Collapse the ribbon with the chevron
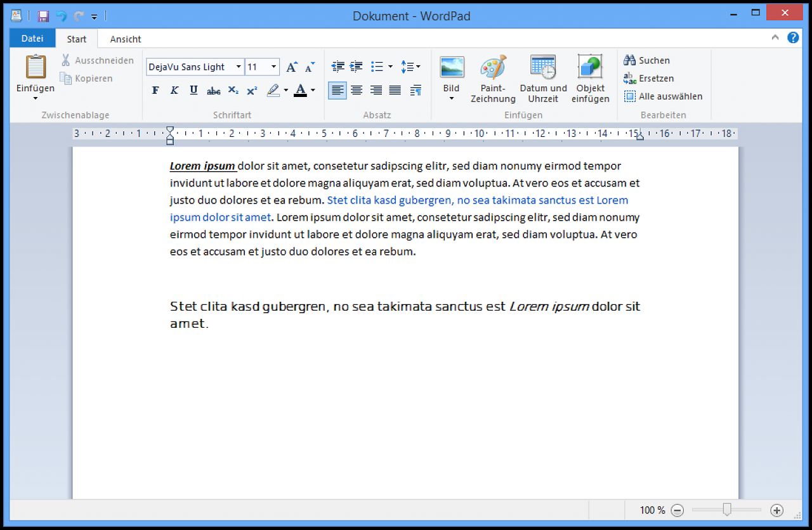 point(775,37)
